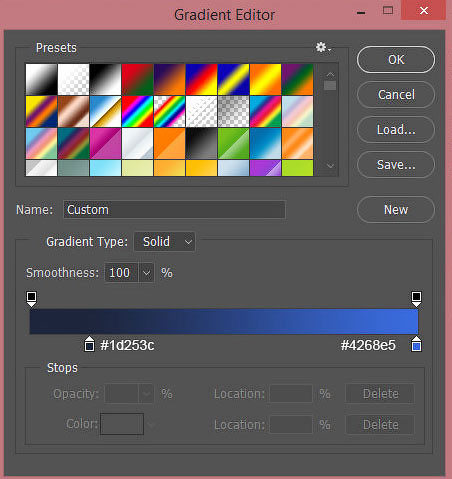Select the full spectrum rainbow preset
The image size is (452, 479).
[137, 111]
